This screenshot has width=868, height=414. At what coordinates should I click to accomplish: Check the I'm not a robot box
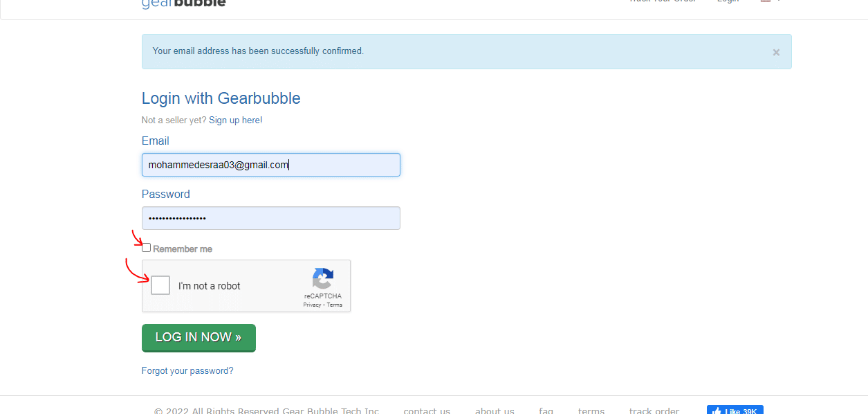coord(160,285)
